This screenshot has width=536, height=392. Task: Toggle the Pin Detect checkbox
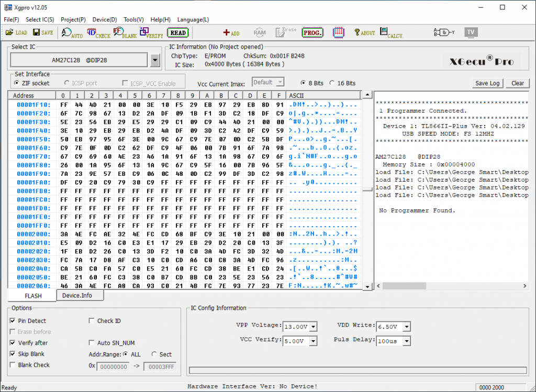[13, 321]
